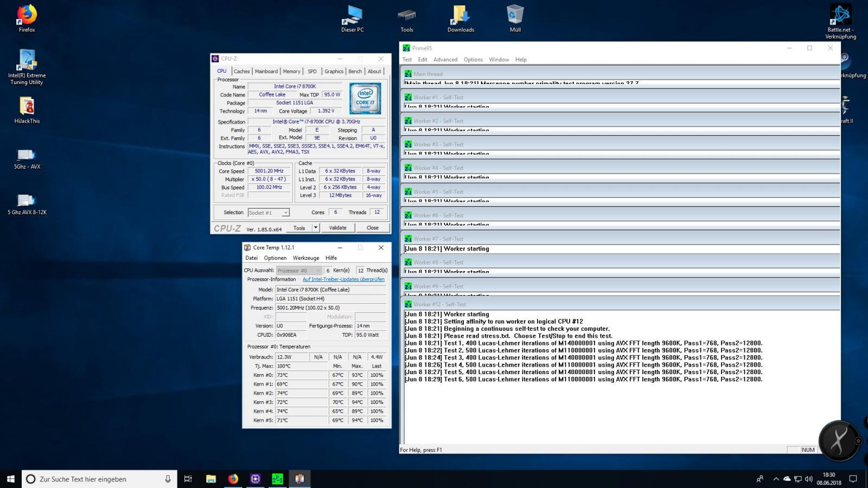Switch to the Memory tab in CPU-Z
This screenshot has width=868, height=488.
coord(291,71)
